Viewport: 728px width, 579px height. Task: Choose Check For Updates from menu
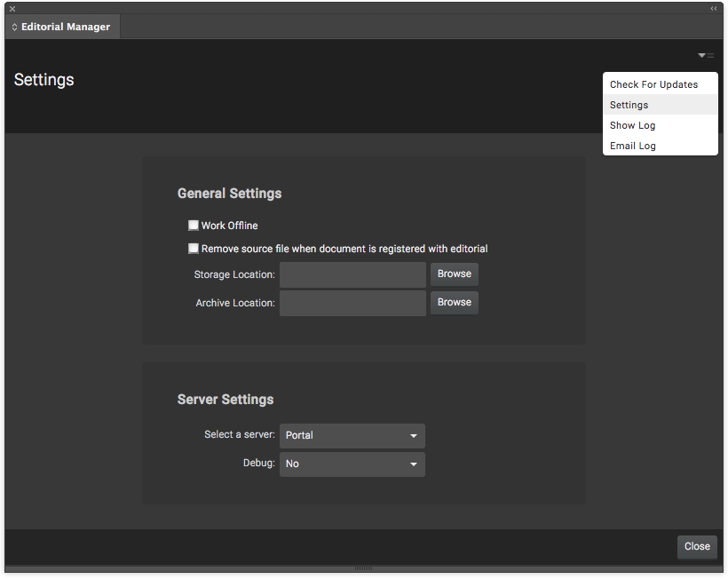click(x=653, y=84)
